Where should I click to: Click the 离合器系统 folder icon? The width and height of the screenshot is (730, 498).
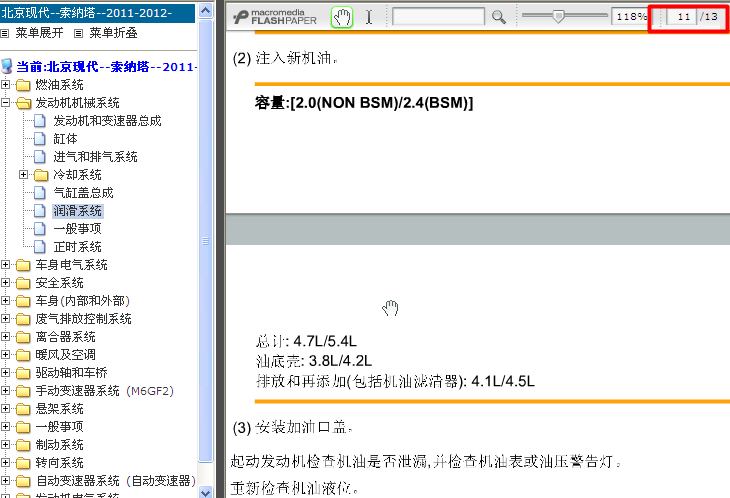click(23, 337)
